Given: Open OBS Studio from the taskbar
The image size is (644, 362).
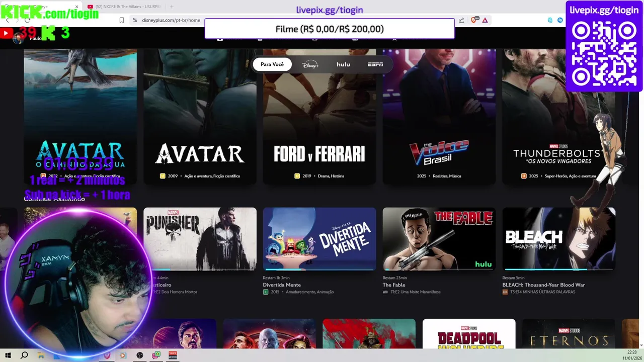Looking at the screenshot, I should (x=140, y=355).
